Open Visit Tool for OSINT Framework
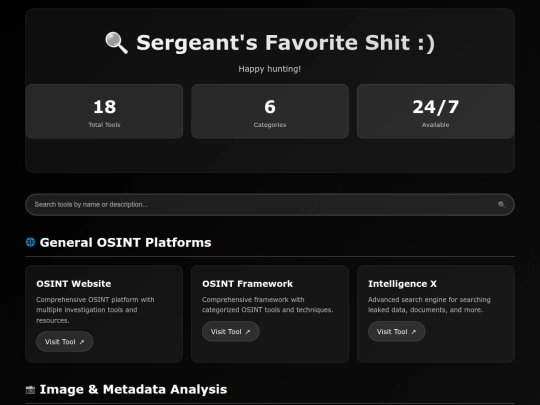This screenshot has height=405, width=540. pyautogui.click(x=231, y=331)
